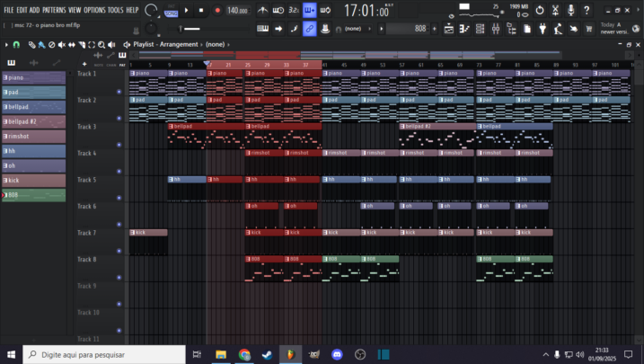Open Steam from the Windows taskbar
The width and height of the screenshot is (644, 364).
tap(268, 354)
